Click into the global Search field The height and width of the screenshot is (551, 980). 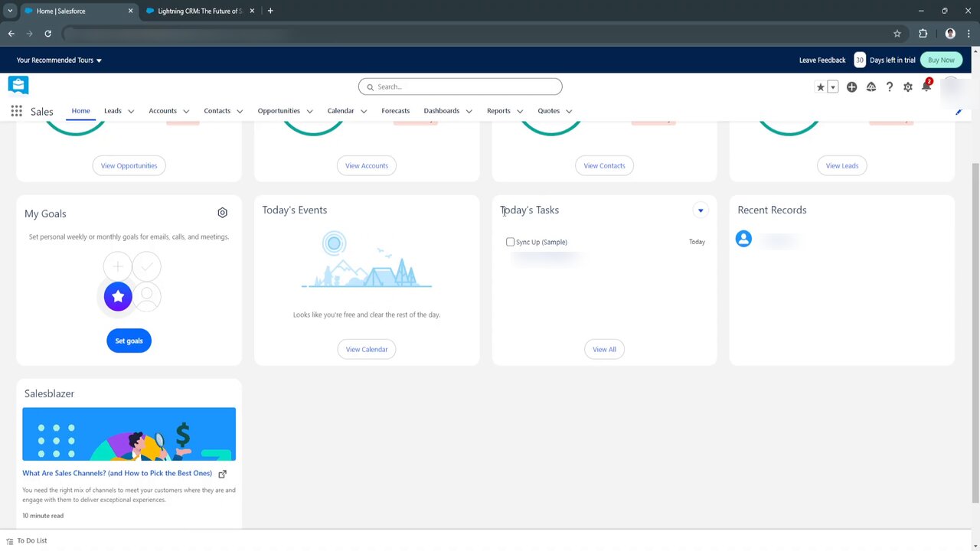(x=460, y=86)
